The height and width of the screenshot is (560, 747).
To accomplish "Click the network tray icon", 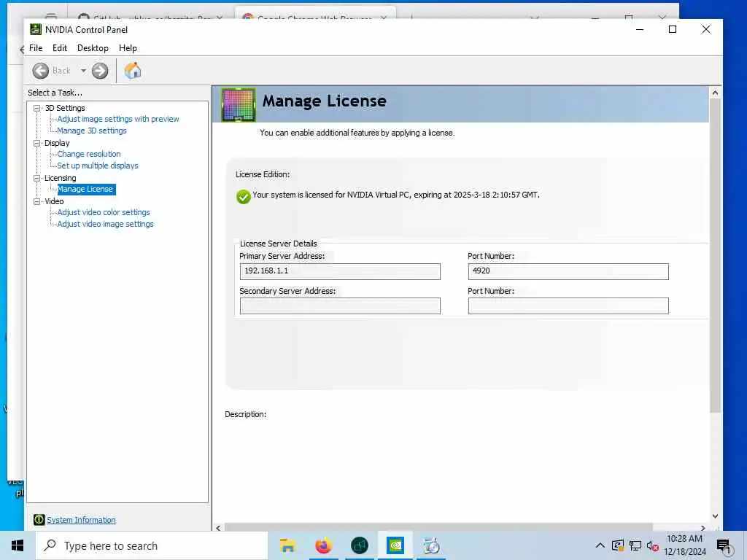I will [x=635, y=545].
